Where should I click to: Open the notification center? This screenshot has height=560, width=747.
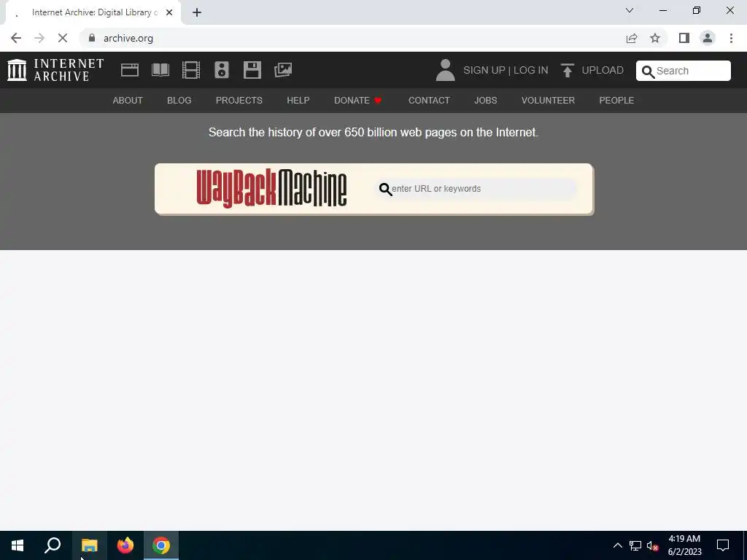[723, 545]
